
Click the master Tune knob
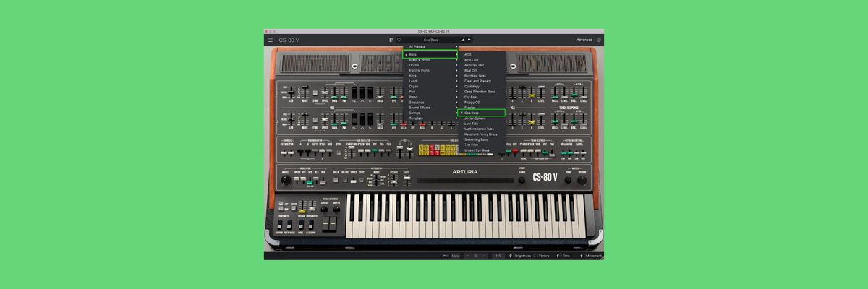point(568,180)
